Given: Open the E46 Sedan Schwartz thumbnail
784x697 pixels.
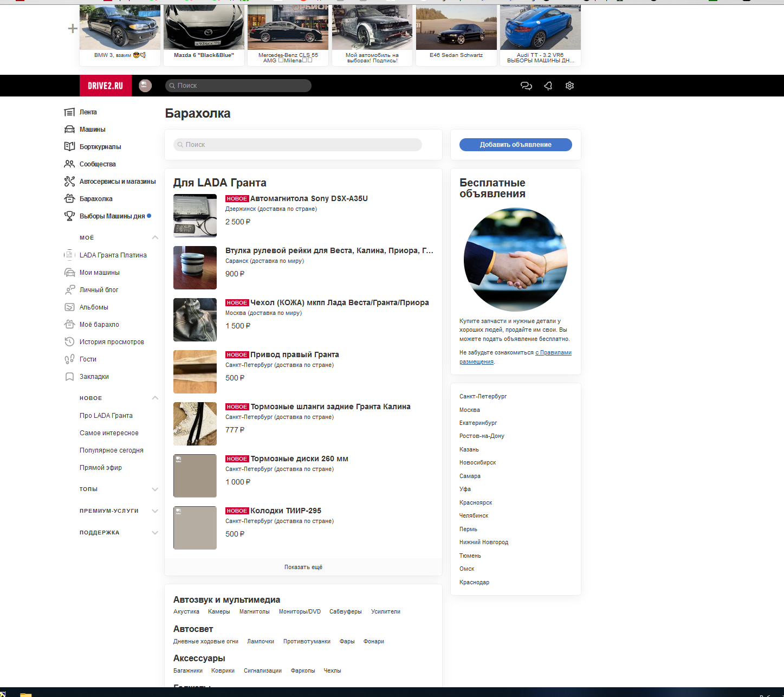Looking at the screenshot, I should click(x=456, y=35).
